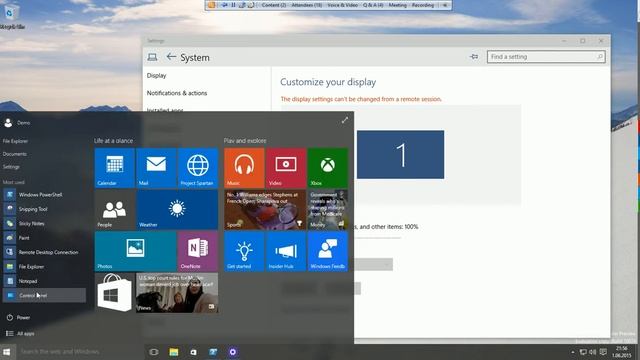Open the Get started tile
Image resolution: width=640 pixels, height=360 pixels.
pyautogui.click(x=244, y=251)
